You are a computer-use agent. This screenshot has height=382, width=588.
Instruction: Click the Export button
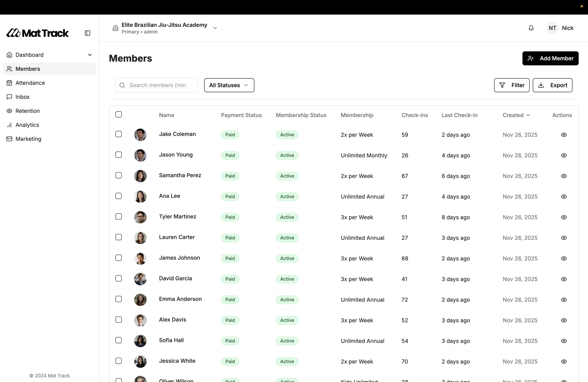[x=552, y=85]
